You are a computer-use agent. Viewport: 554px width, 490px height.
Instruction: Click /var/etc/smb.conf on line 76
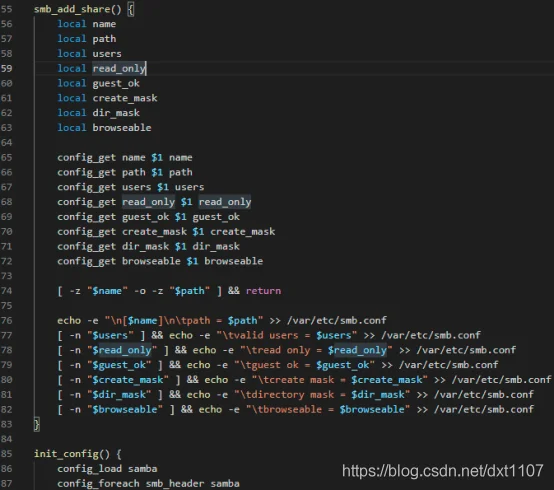(x=337, y=321)
